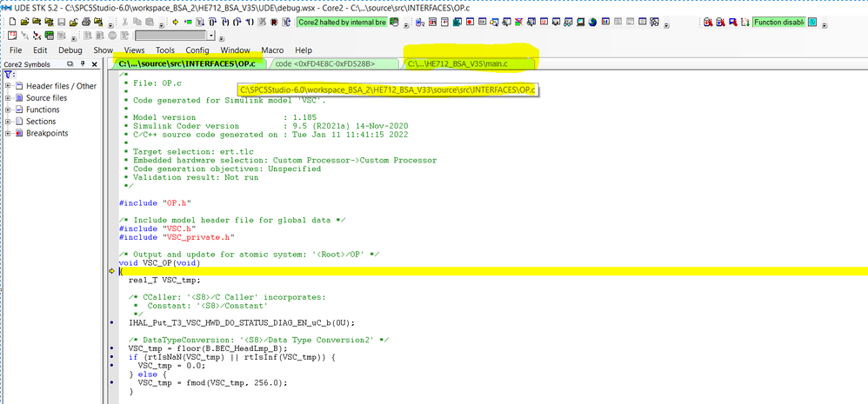This screenshot has height=404, width=868.
Task: Open the Macro menu
Action: pos(272,50)
